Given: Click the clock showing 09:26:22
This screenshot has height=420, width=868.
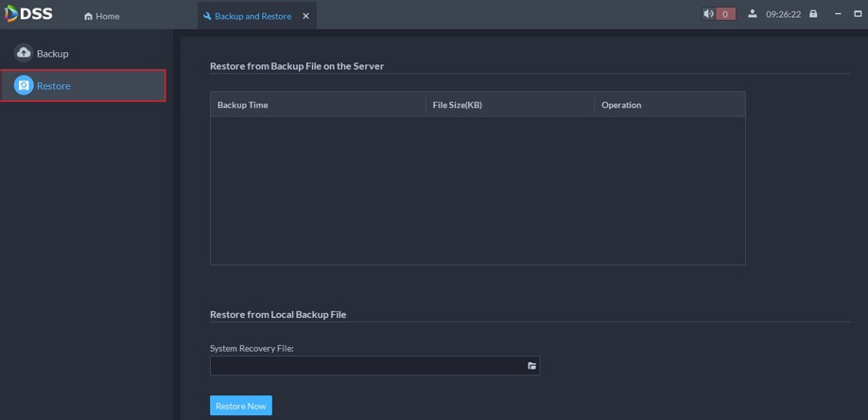Looking at the screenshot, I should (783, 14).
